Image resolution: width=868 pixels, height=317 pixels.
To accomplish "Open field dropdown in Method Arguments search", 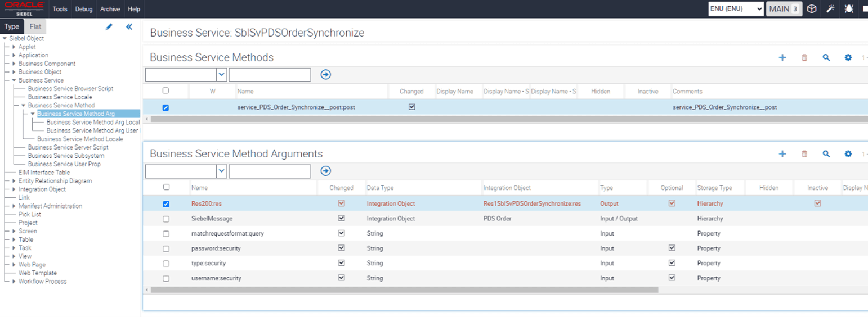I will pyautogui.click(x=222, y=171).
